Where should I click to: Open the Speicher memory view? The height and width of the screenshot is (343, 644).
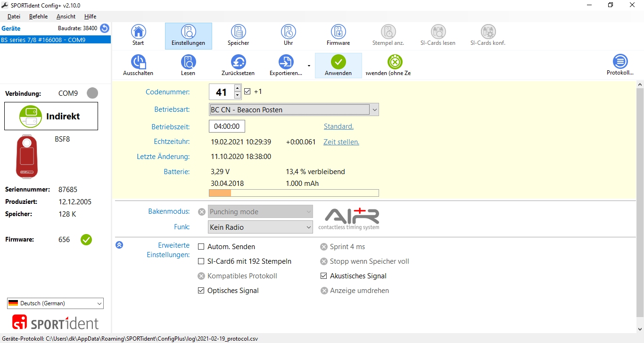pos(239,36)
